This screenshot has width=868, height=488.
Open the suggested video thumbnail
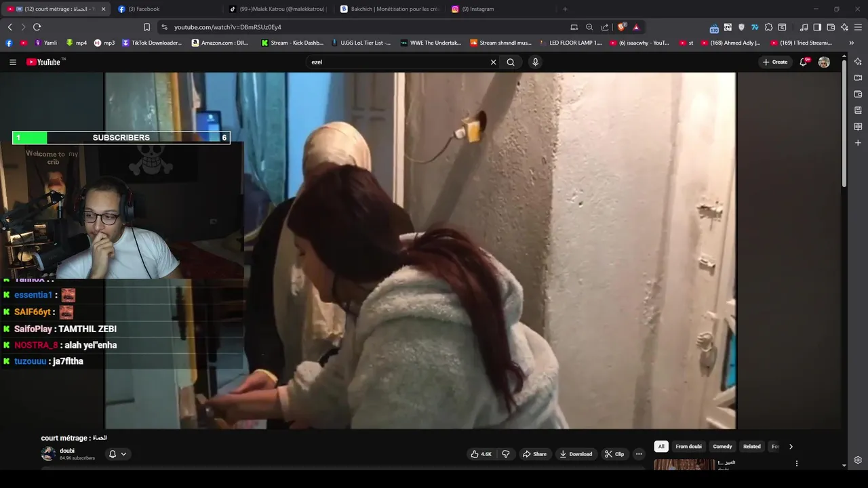click(x=684, y=464)
